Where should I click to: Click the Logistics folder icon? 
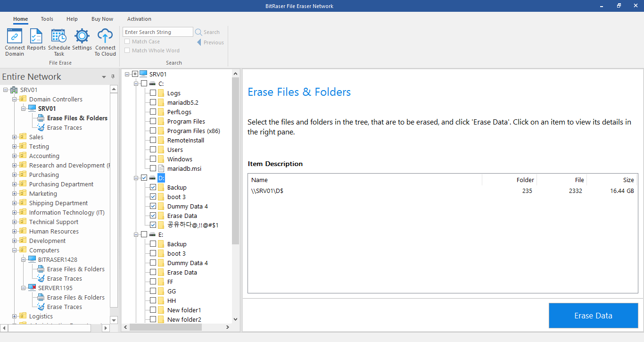coord(23,316)
